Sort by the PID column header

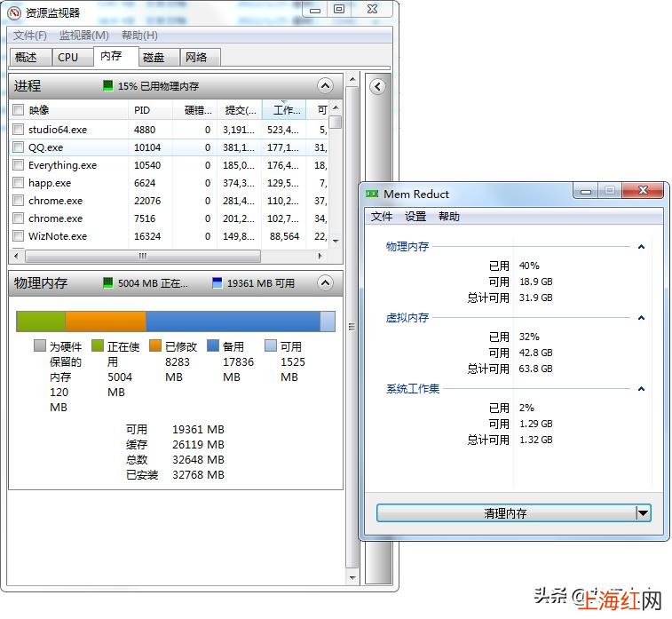pyautogui.click(x=150, y=110)
